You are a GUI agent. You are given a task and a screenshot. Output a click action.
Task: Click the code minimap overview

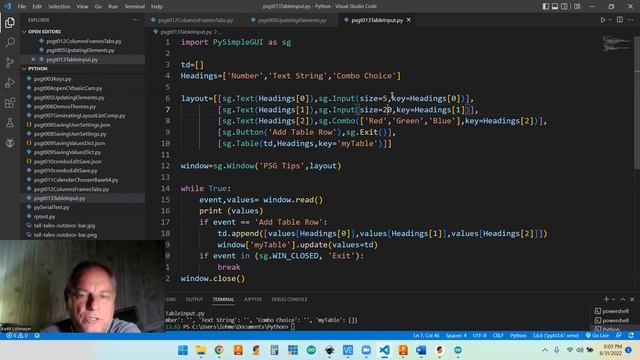(616, 44)
